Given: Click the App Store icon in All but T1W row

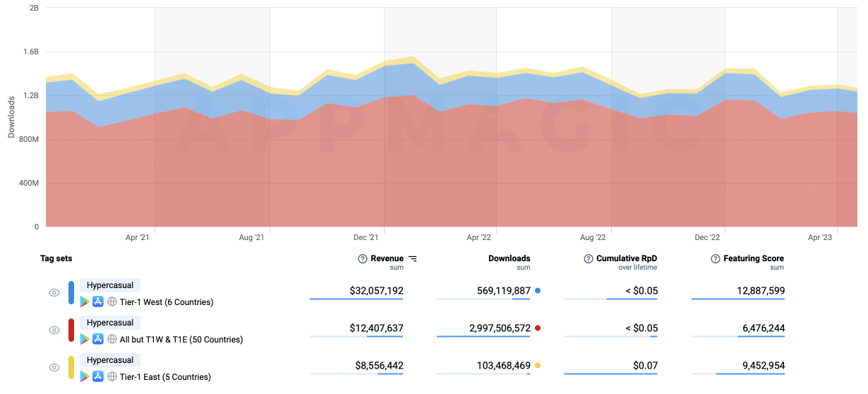Looking at the screenshot, I should click(x=98, y=340).
